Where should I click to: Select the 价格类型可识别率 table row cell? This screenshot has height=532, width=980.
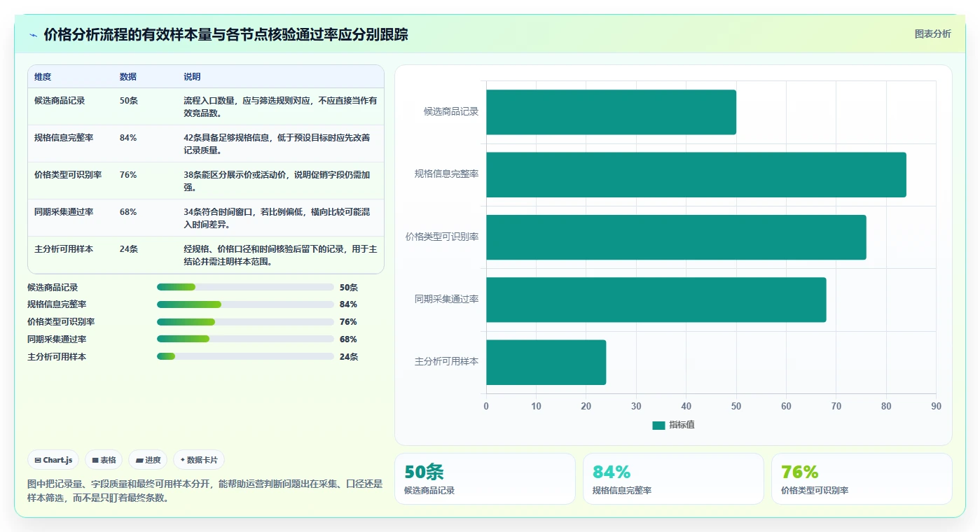click(68, 175)
